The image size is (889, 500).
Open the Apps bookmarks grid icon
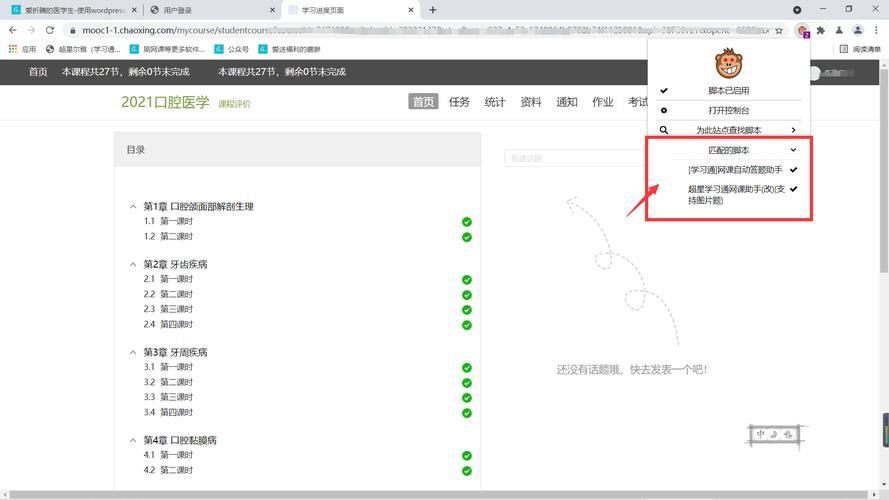[x=12, y=49]
